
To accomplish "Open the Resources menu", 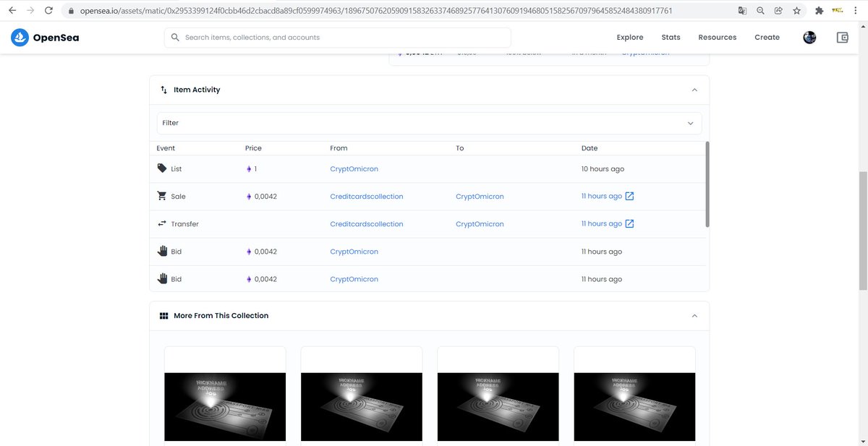I will 718,38.
